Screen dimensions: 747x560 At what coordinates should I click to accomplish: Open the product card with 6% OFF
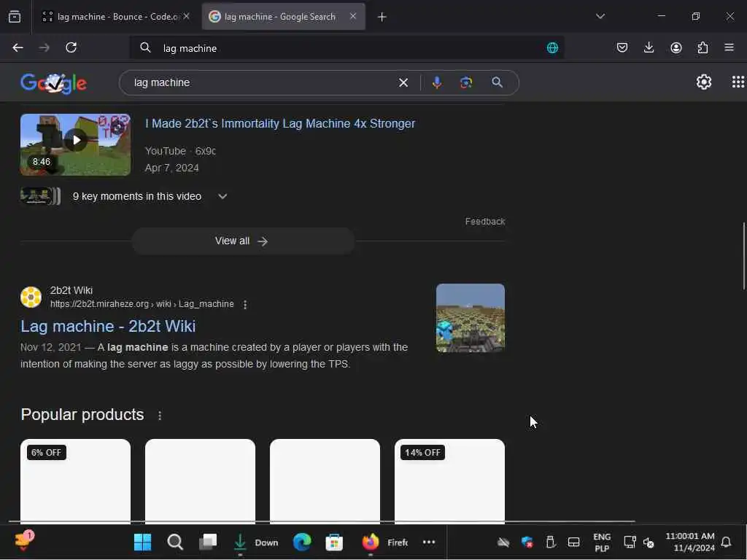(x=75, y=481)
